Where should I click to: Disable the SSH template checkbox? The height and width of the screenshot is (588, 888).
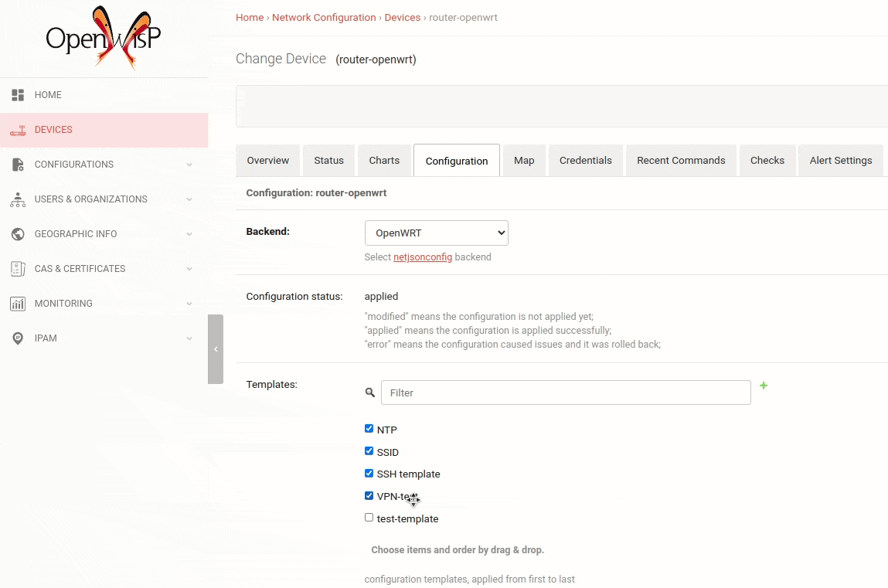point(369,472)
